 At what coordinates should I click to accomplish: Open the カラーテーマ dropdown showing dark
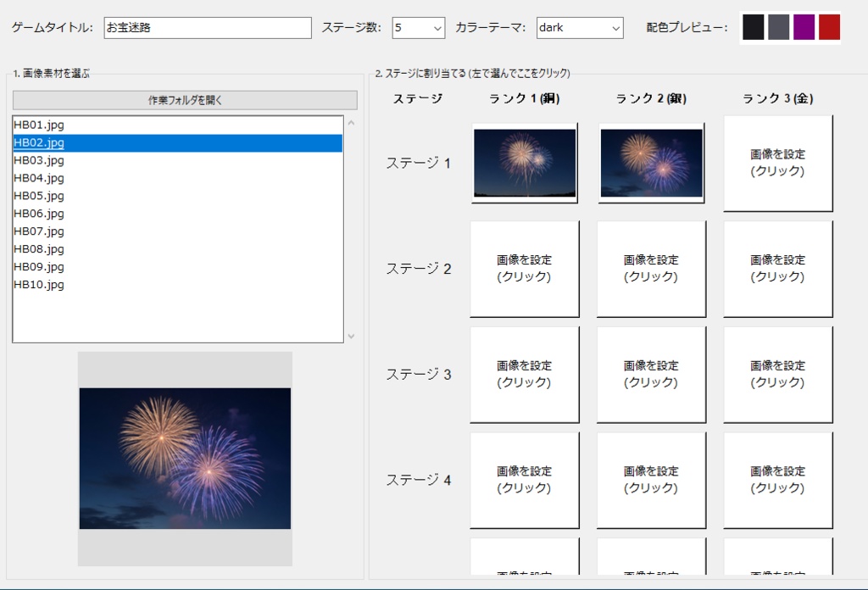coord(580,28)
